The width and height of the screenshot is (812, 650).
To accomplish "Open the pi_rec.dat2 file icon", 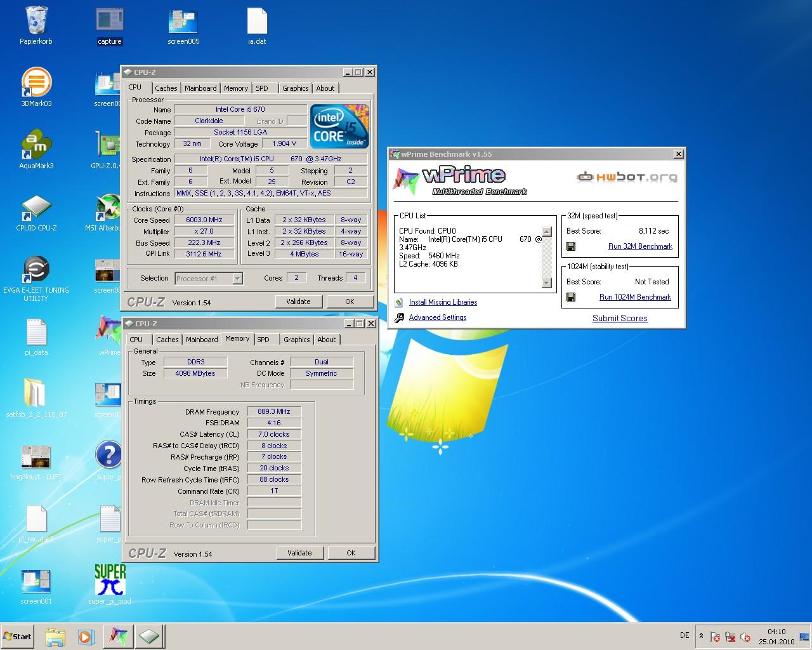I will [36, 523].
